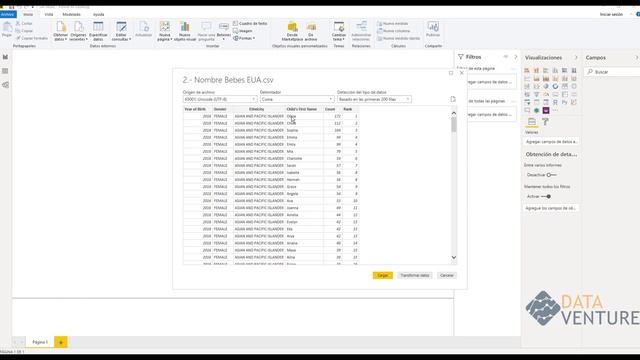Image resolution: width=640 pixels, height=360 pixels.
Task: Click the document icon beside data type detection
Action: pos(453,99)
